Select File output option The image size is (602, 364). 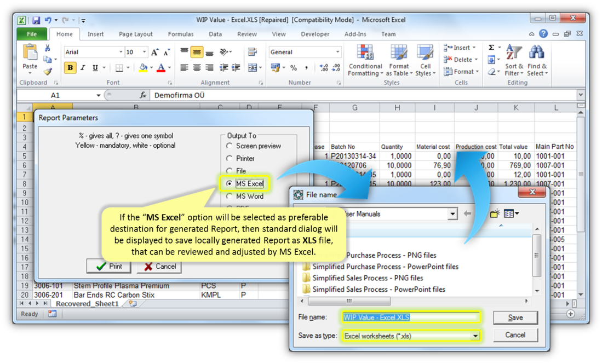coord(229,171)
